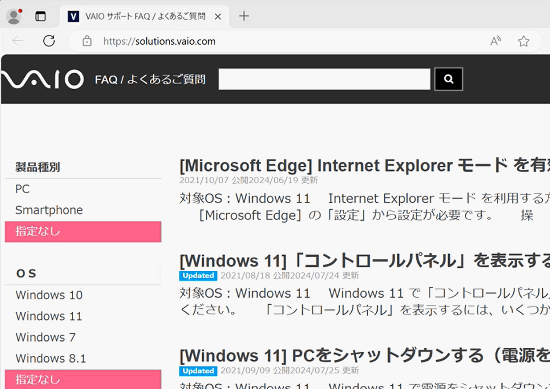Click Updated badge on コントロールパネル article
The width and height of the screenshot is (550, 389).
click(198, 276)
